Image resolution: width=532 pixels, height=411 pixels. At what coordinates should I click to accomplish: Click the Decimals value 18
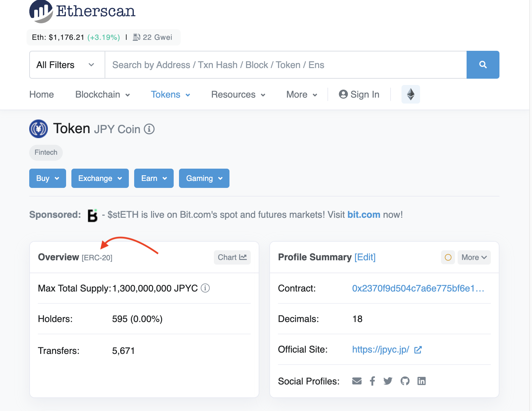[357, 319]
